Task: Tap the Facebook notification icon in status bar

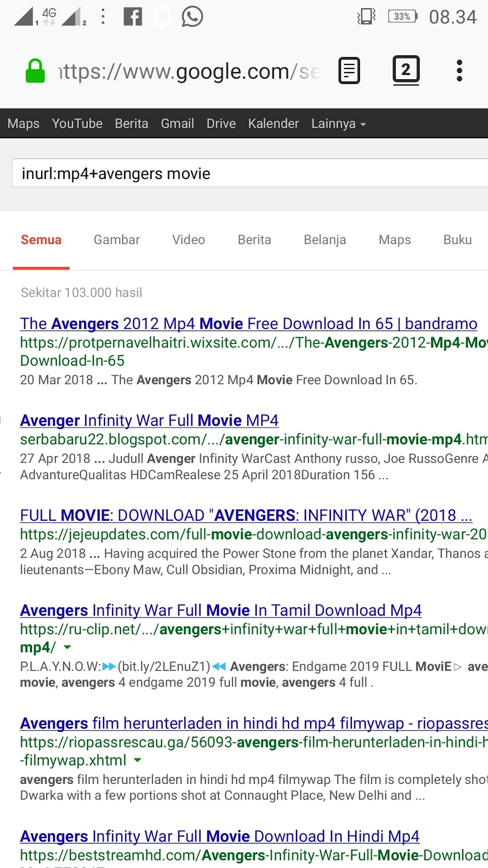Action: (133, 17)
